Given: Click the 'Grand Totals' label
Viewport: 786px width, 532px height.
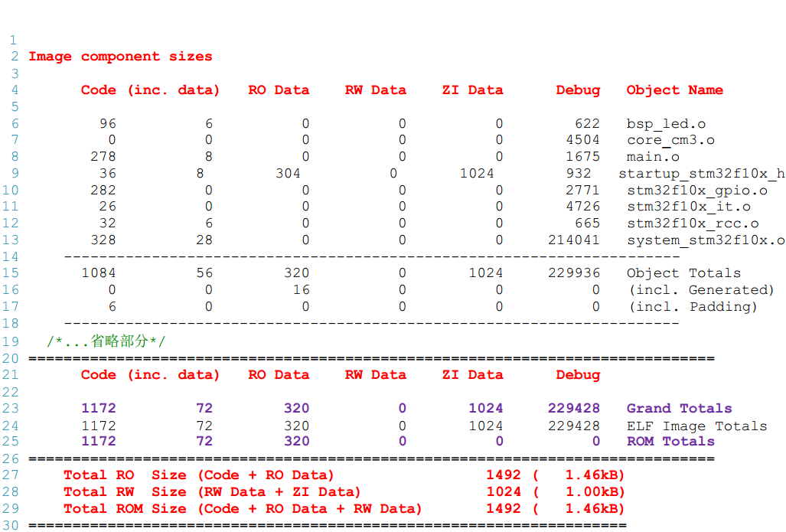Looking at the screenshot, I should pyautogui.click(x=679, y=409).
